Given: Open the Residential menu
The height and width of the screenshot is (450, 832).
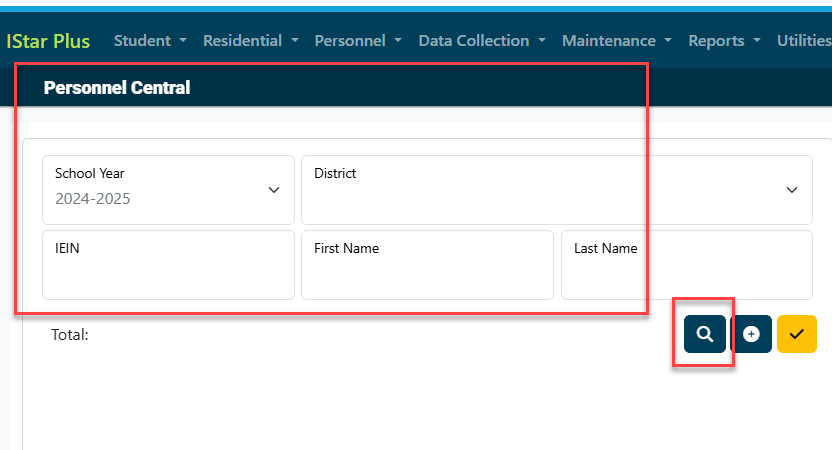Looking at the screenshot, I should 250,41.
